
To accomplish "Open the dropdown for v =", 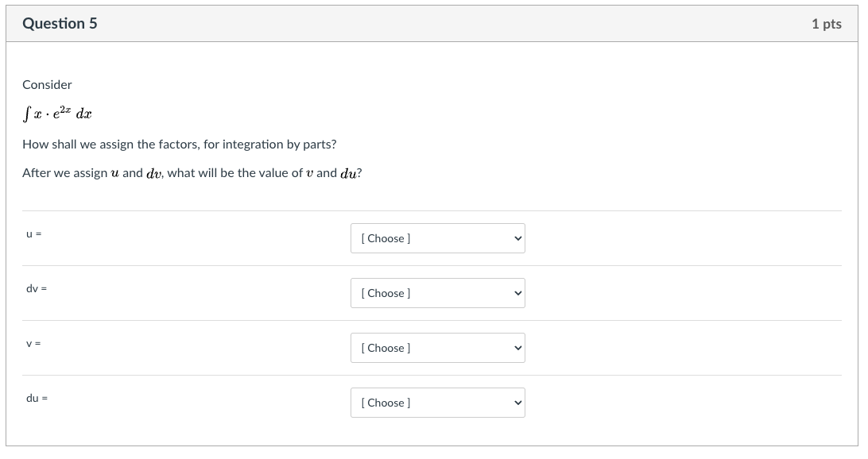I will coord(437,348).
